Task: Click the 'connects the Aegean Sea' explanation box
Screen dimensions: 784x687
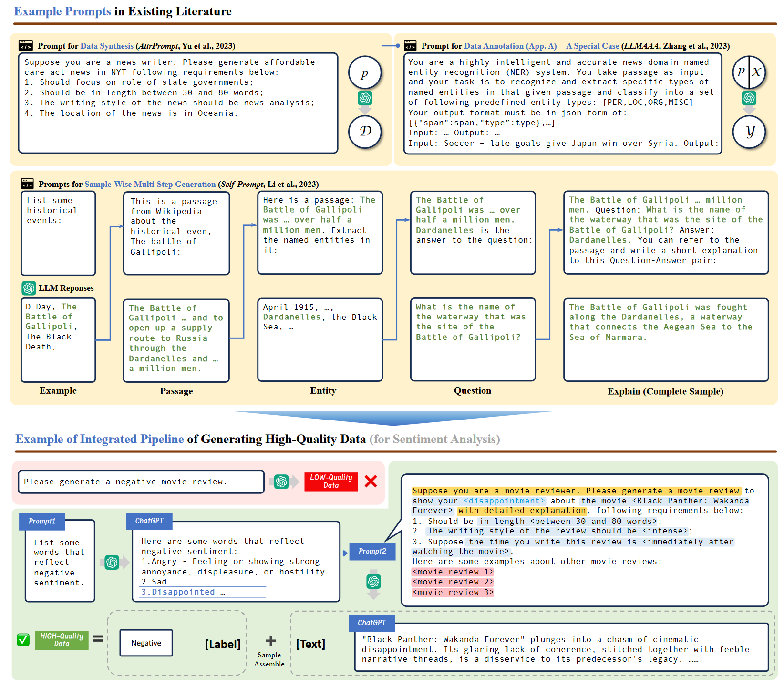Action: (x=666, y=340)
